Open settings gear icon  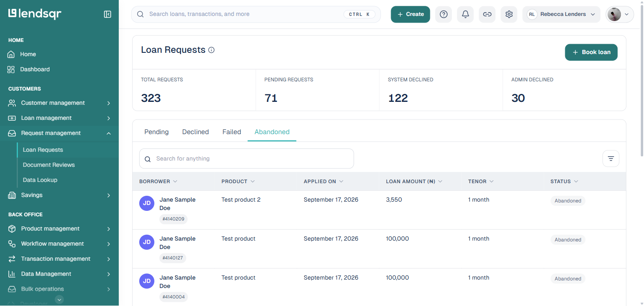(509, 14)
